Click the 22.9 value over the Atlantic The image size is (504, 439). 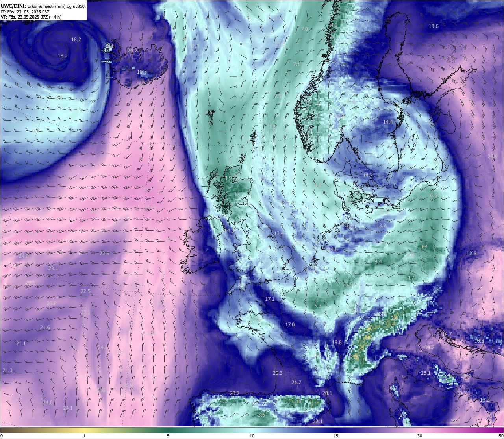pos(104,254)
